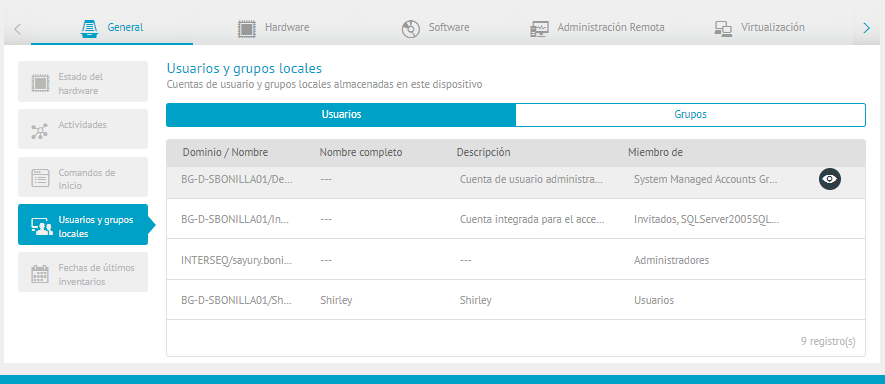The height and width of the screenshot is (384, 885).
Task: Click the Virtualización computers icon
Action: pos(723,28)
